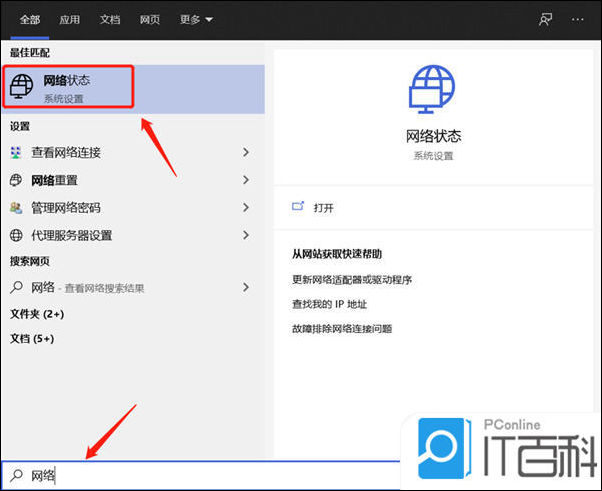Click the 网络状态 globe icon in best match
This screenshot has height=491, width=602.
22,86
